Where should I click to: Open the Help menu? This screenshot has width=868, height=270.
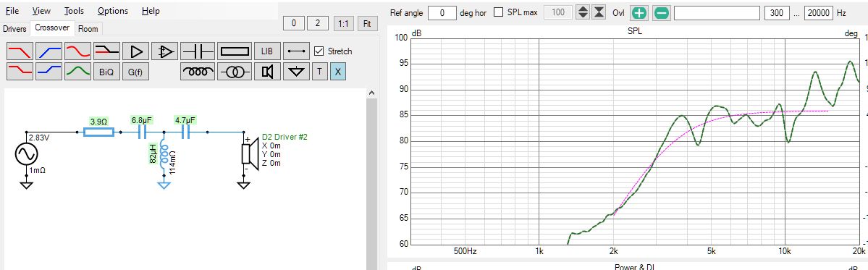tap(151, 11)
